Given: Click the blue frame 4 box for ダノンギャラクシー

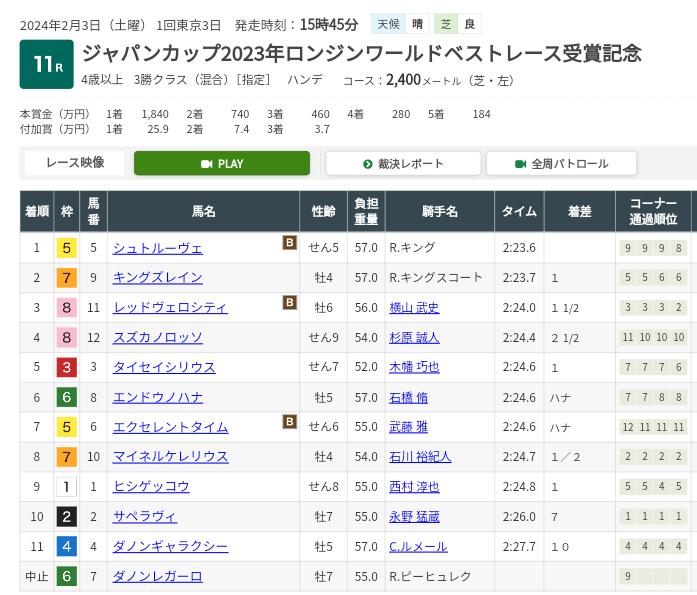Looking at the screenshot, I should pyautogui.click(x=66, y=547).
